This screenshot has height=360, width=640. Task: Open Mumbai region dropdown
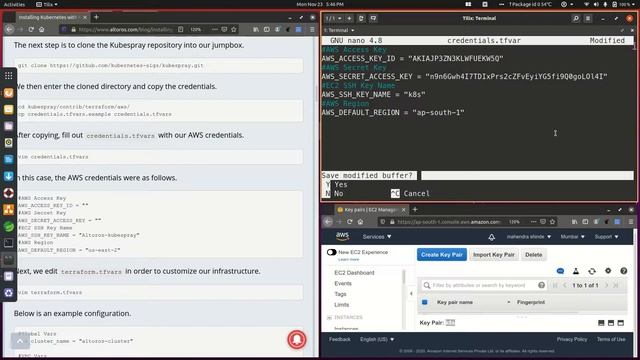coord(572,237)
